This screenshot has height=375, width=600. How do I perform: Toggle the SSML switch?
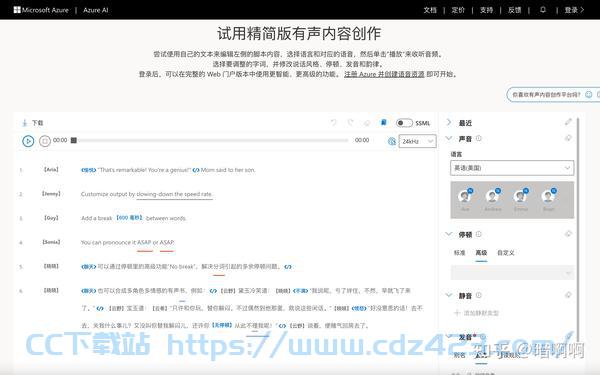point(404,123)
